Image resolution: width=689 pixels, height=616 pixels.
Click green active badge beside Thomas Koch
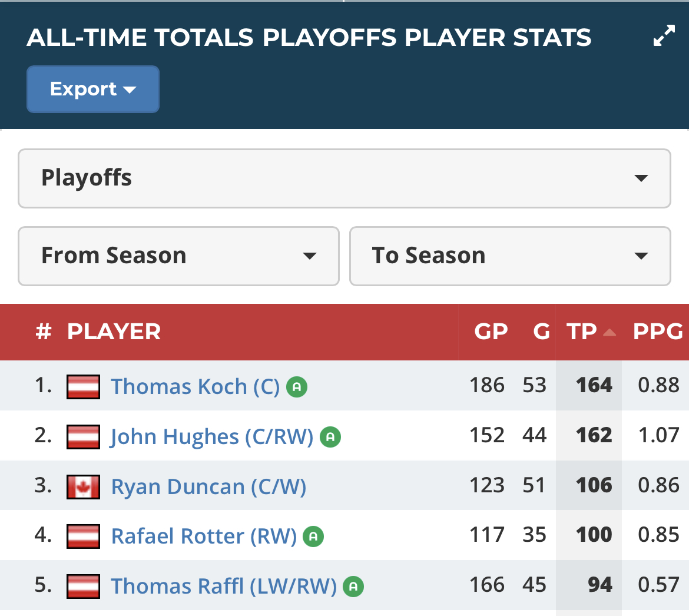[297, 387]
